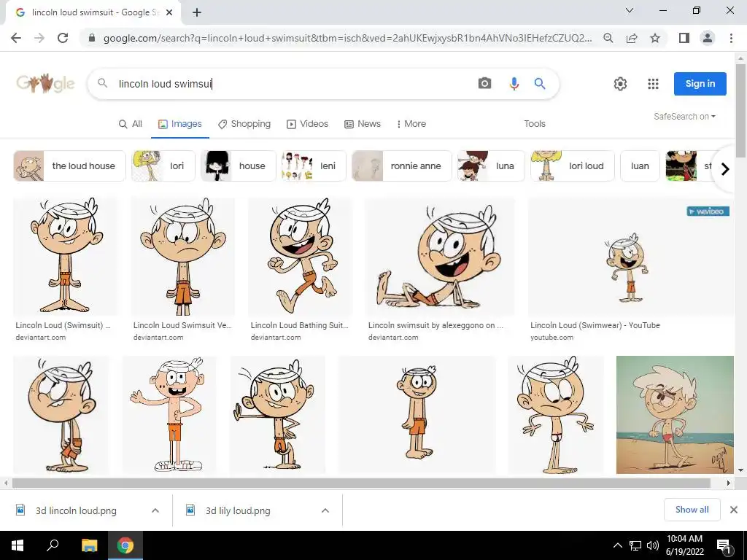
Task: Close the lincoln loud swimsuit tab
Action: (169, 12)
